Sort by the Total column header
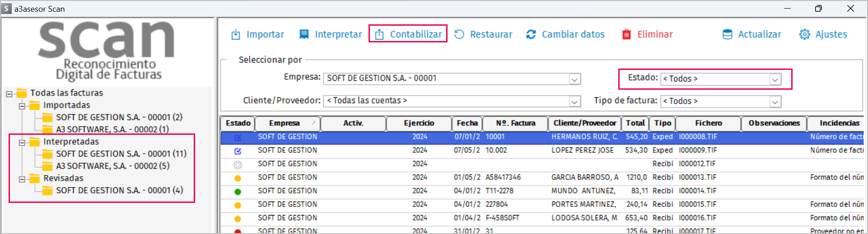This screenshot has height=234, width=868. 635,123
